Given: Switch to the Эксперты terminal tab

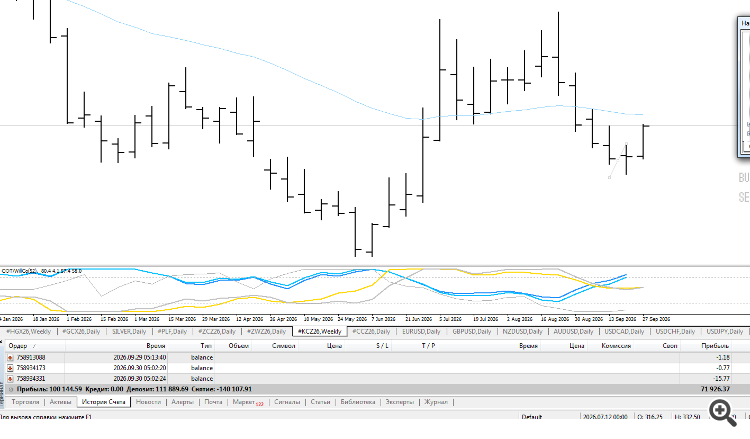Looking at the screenshot, I should [x=399, y=402].
